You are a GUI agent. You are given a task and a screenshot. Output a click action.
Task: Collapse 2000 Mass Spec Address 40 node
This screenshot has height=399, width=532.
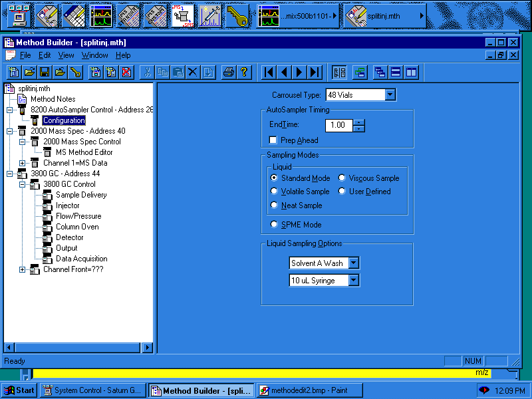tap(9, 131)
